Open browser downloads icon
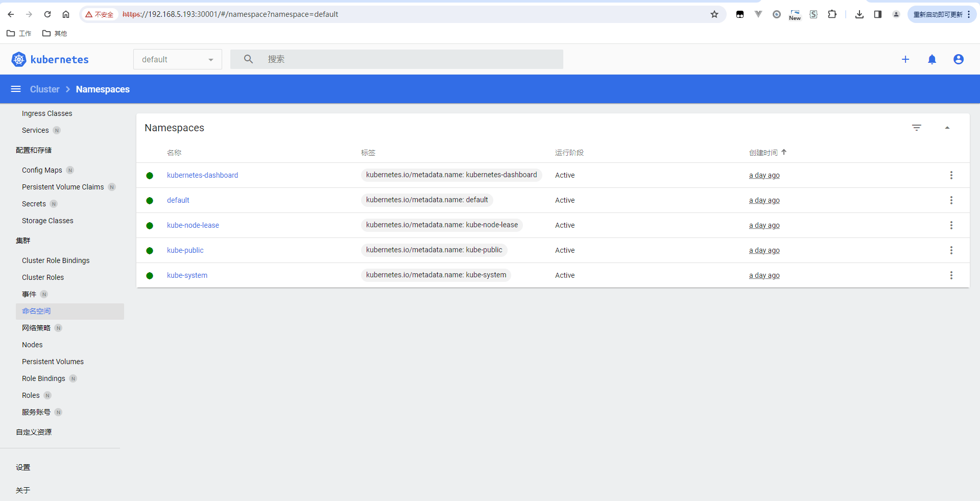980x501 pixels. click(859, 14)
